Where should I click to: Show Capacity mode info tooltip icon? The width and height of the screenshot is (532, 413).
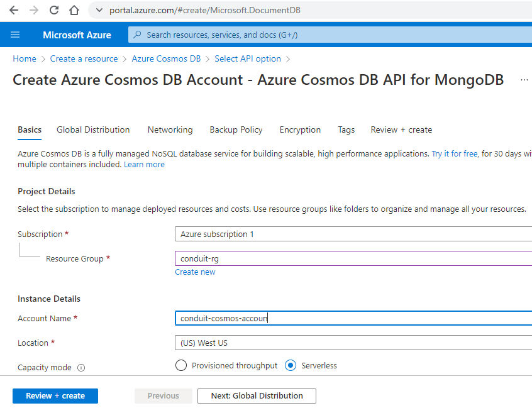81,368
